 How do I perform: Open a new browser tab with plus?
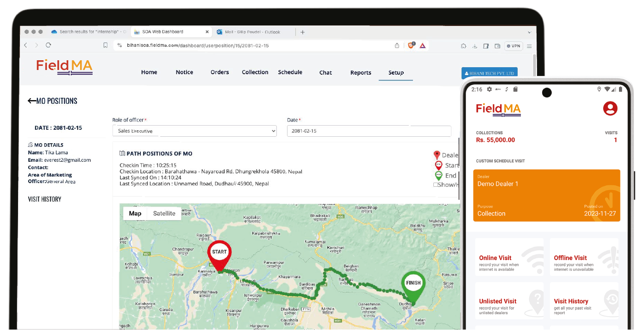pyautogui.click(x=302, y=32)
